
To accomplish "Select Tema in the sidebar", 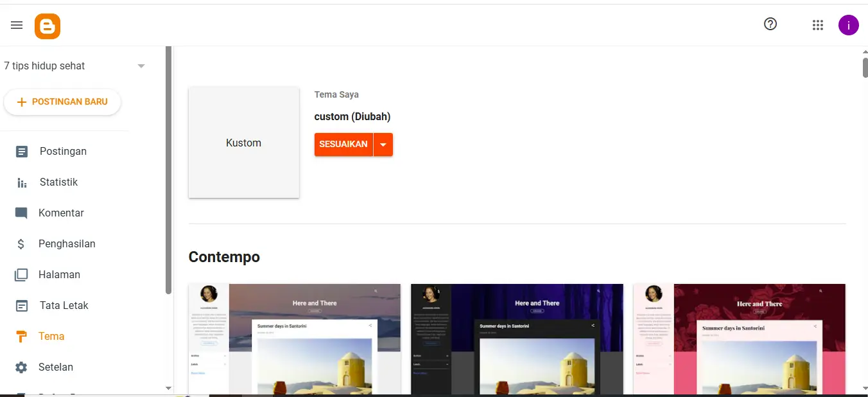I will 51,337.
